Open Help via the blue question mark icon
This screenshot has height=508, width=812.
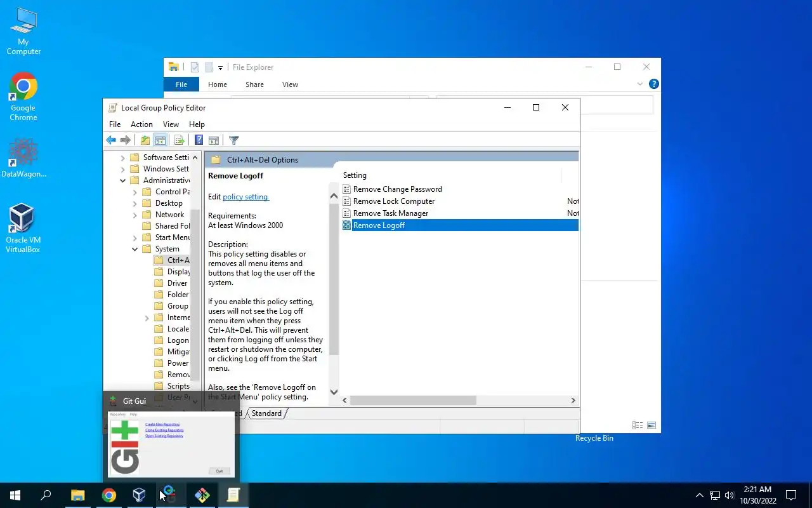[x=199, y=140]
